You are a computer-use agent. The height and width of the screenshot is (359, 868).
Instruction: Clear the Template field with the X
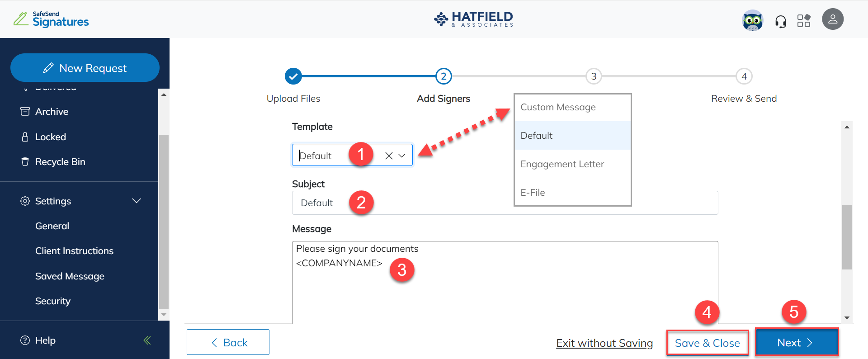tap(388, 155)
